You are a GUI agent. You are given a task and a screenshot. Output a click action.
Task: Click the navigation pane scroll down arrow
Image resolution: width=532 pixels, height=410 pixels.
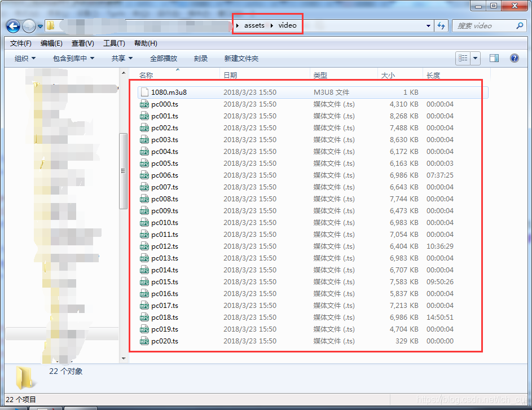[x=124, y=359]
